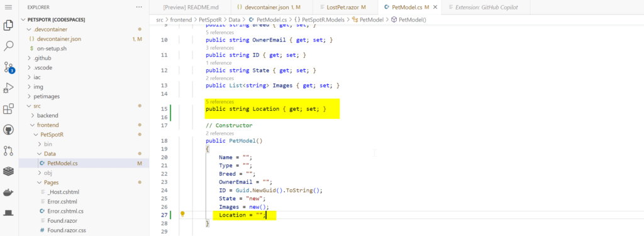Click the src breadcrumb segment
Viewport: 644px width, 236px height.
(x=159, y=20)
